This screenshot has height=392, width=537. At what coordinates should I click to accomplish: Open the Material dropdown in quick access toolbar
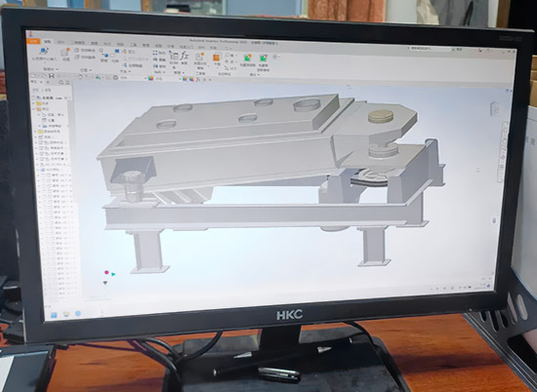pyautogui.click(x=134, y=77)
